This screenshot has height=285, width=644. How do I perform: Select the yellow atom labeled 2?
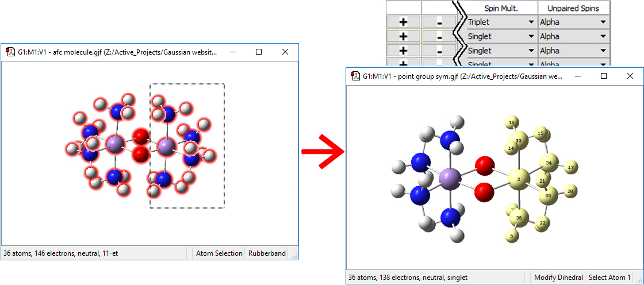pyautogui.click(x=519, y=180)
